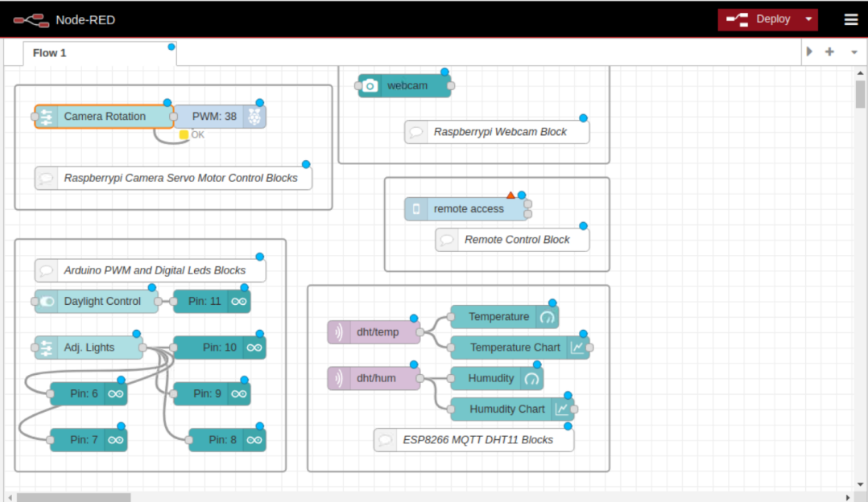Select the gauge icon on the Temperature node
This screenshot has height=502, width=868.
(x=547, y=317)
